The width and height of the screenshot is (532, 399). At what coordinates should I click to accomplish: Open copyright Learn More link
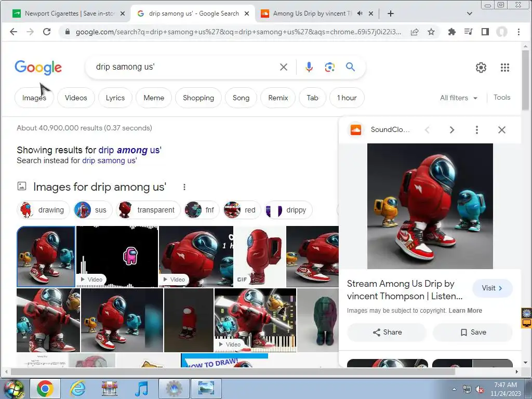tap(465, 311)
